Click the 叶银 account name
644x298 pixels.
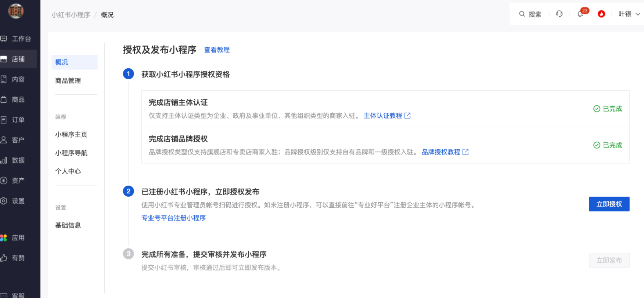(625, 14)
